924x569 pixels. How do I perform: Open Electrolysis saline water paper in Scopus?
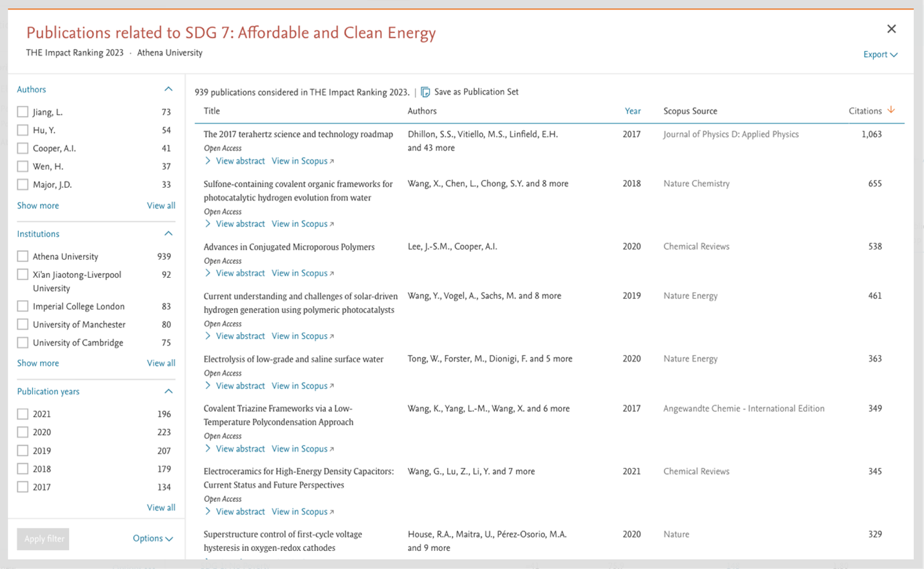[302, 386]
